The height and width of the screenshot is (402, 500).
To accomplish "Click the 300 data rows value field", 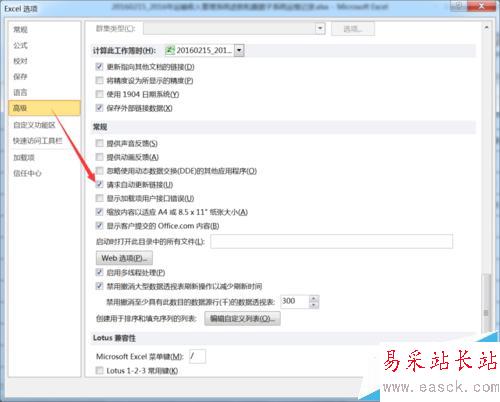I will [295, 302].
